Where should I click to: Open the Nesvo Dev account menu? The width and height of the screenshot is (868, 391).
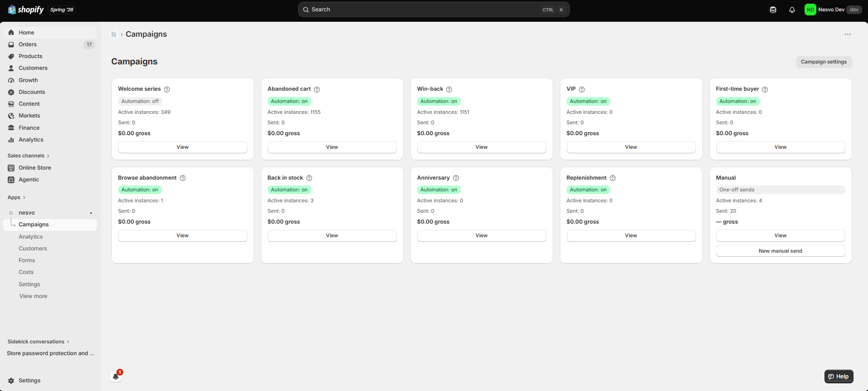833,10
